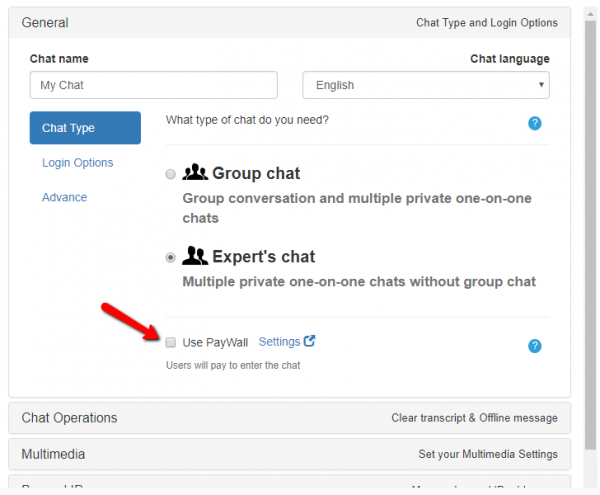
Task: Expand the Multimedia section
Action: 289,454
